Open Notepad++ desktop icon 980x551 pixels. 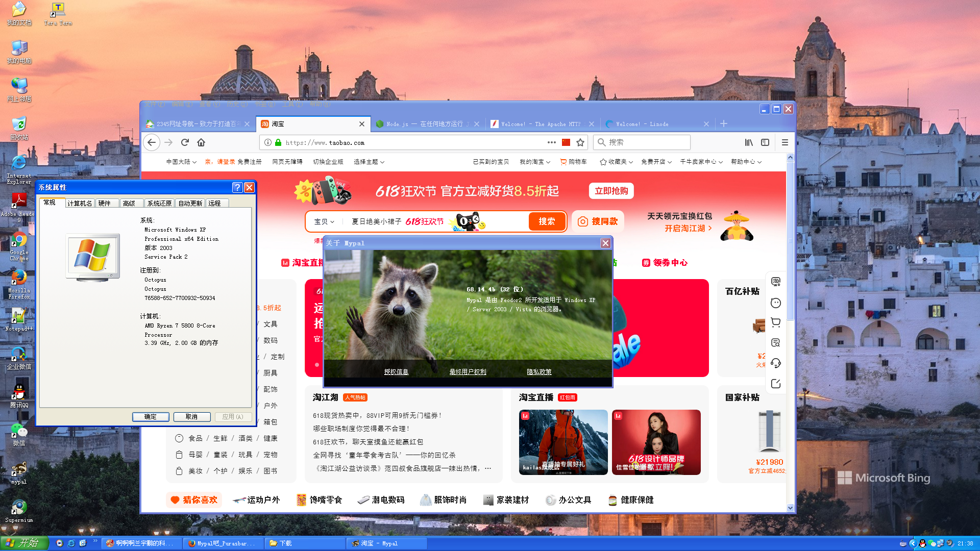19,320
